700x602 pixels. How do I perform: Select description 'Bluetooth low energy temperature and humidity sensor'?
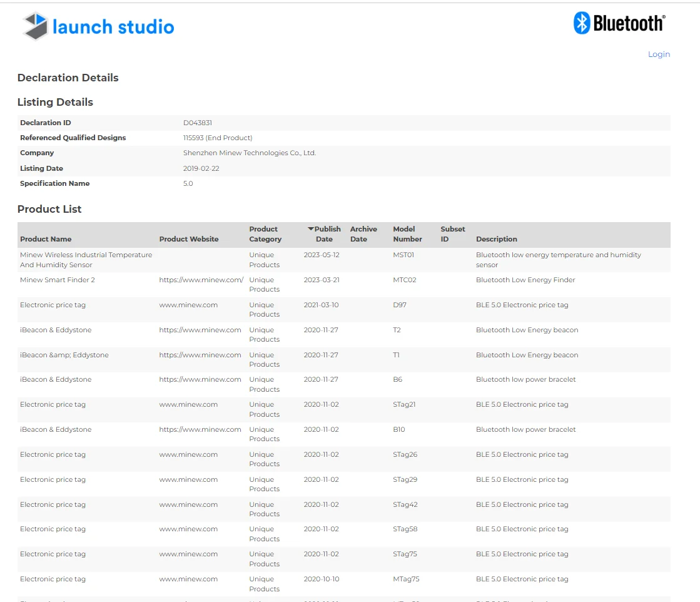pyautogui.click(x=559, y=260)
